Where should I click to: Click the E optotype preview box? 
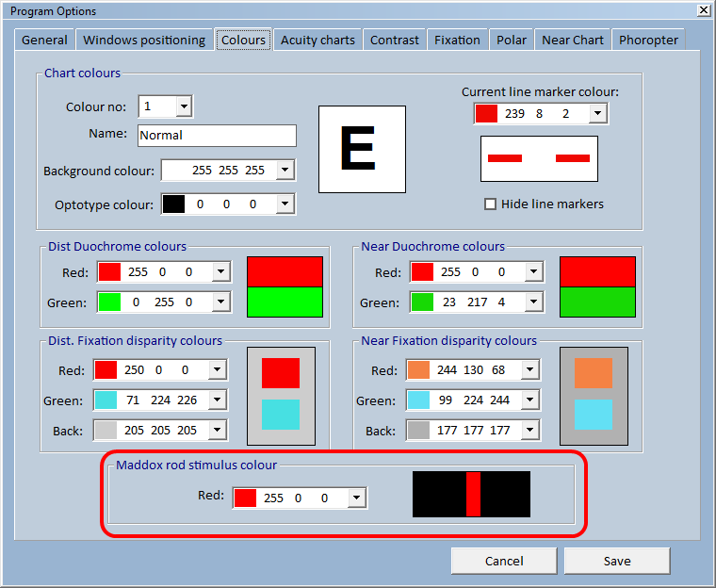point(362,150)
